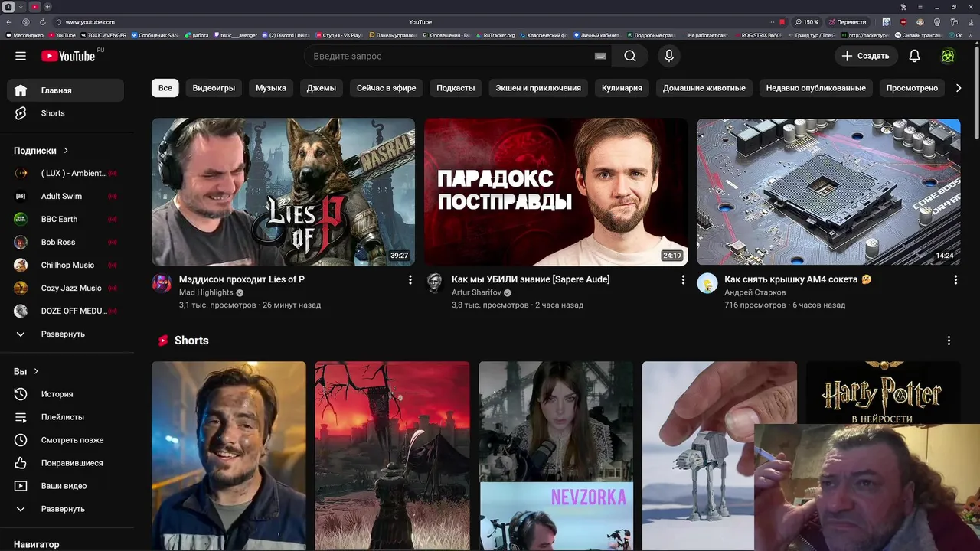Open the Парадокс постправды video thumbnail
Viewport: 980px width, 551px height.
pos(556,192)
